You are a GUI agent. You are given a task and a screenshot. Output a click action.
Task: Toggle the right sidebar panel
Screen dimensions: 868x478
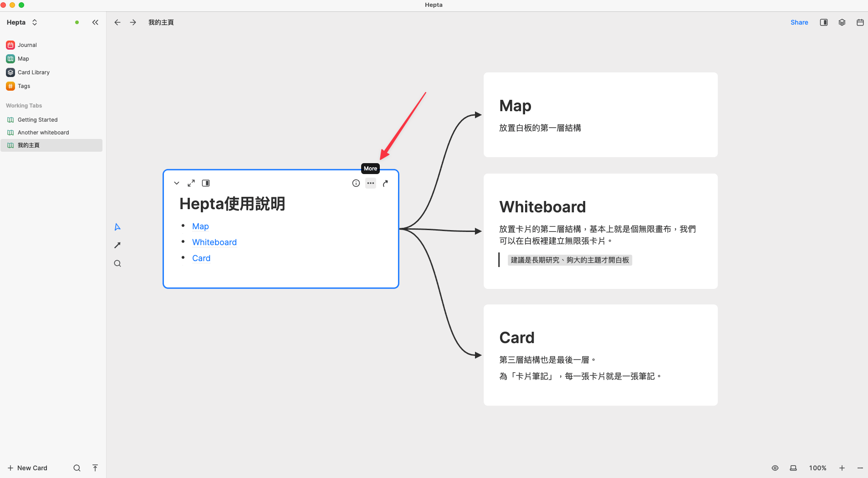(x=824, y=22)
